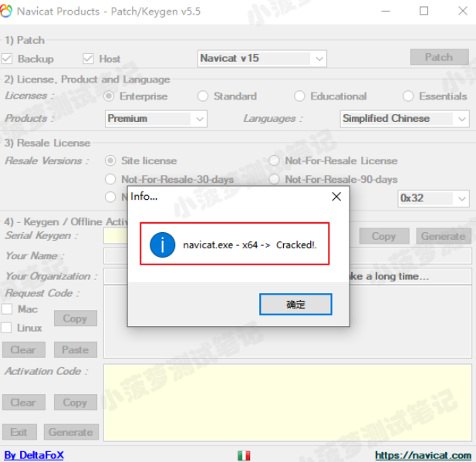Clear the Request Code
Image resolution: width=476 pixels, height=462 pixels.
click(24, 349)
